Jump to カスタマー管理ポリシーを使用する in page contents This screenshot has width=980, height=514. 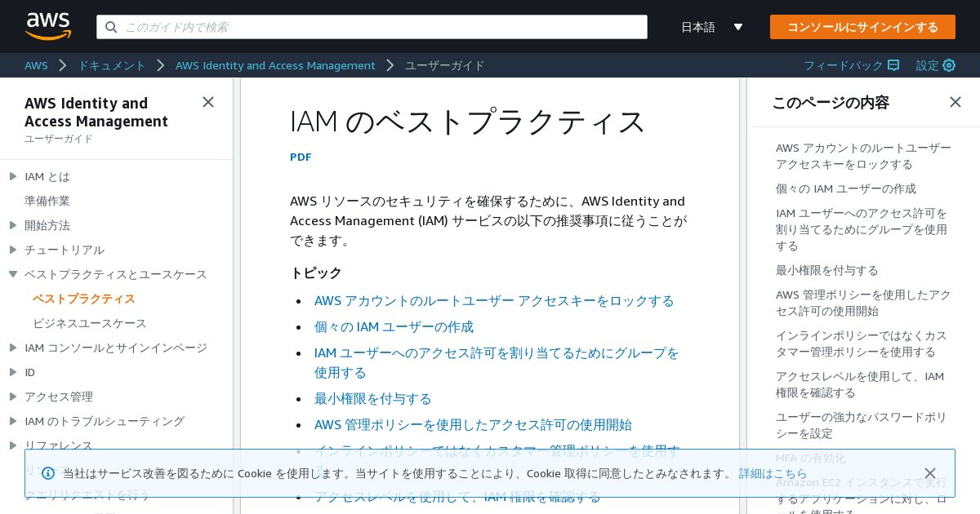[x=862, y=343]
